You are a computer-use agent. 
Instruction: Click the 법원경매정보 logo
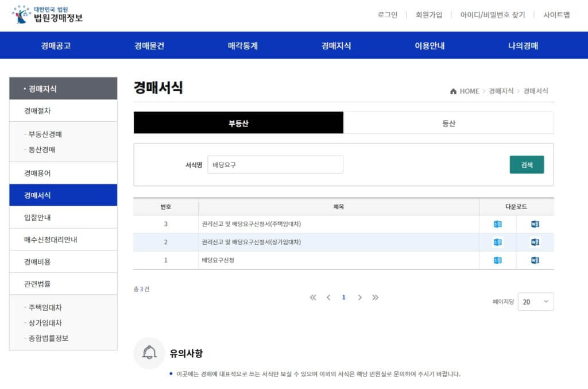[x=47, y=14]
